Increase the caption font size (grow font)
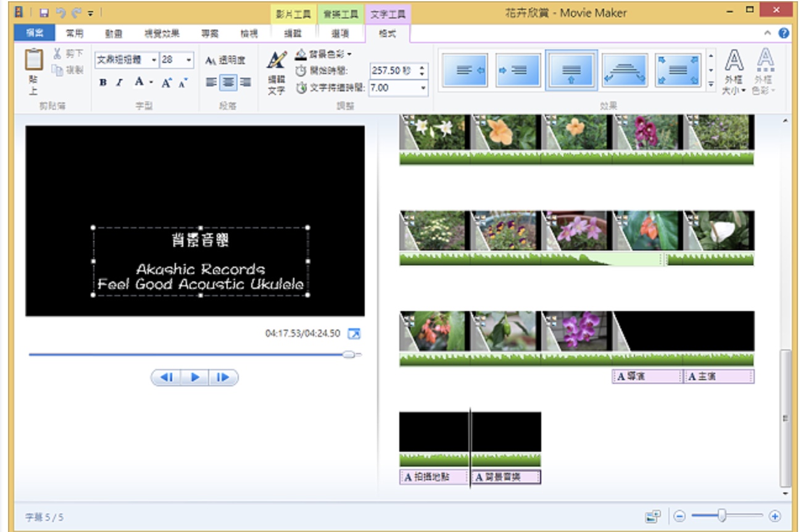The height and width of the screenshot is (532, 806). [167, 82]
